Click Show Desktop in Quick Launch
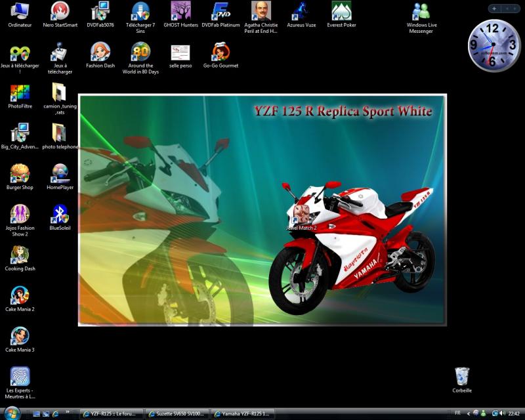 (x=37, y=414)
